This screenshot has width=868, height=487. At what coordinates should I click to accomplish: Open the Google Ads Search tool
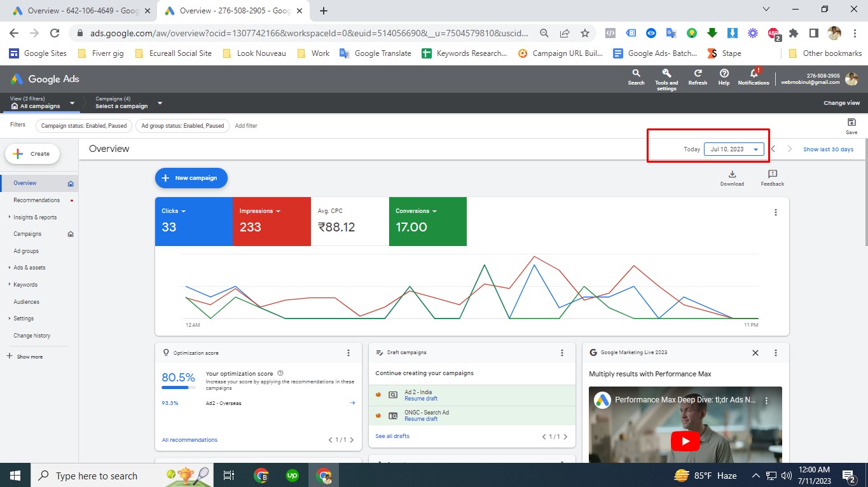click(x=636, y=78)
